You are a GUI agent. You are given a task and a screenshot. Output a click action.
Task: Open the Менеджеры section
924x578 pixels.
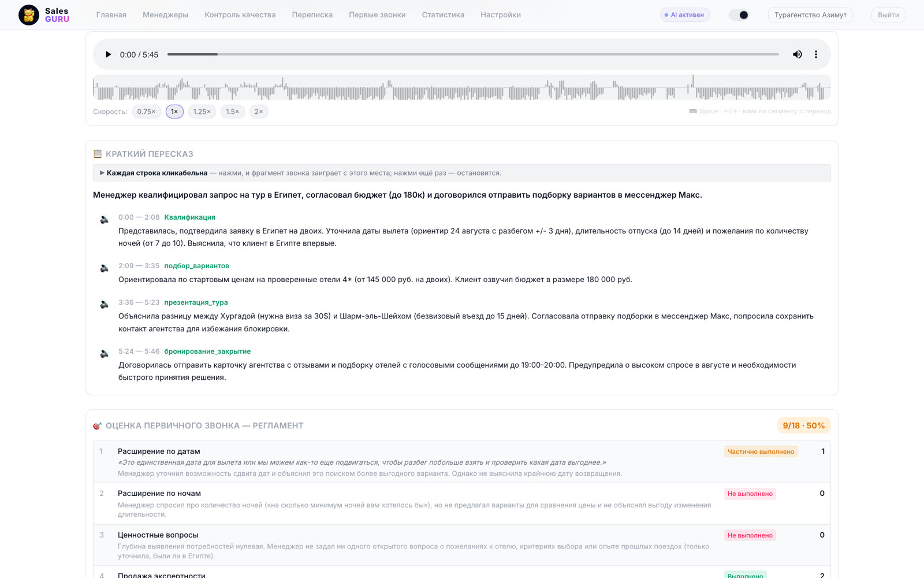click(166, 15)
